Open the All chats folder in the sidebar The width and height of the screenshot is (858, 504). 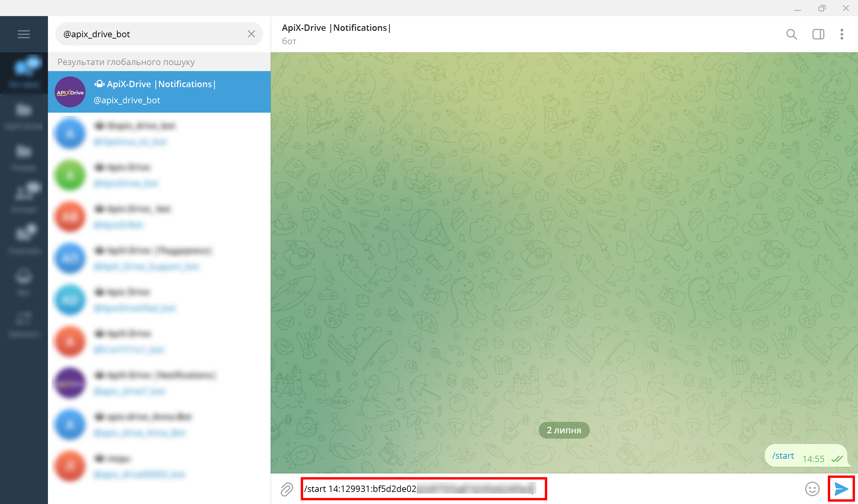[24, 72]
